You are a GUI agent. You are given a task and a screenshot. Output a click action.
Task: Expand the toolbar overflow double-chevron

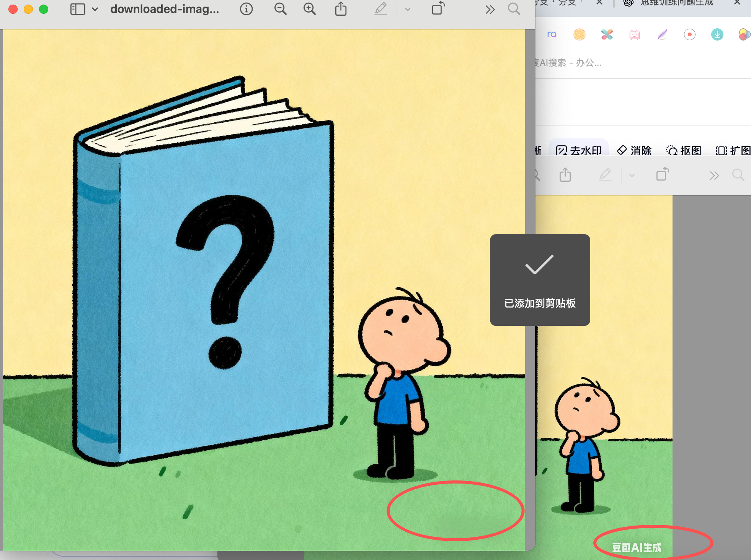490,9
